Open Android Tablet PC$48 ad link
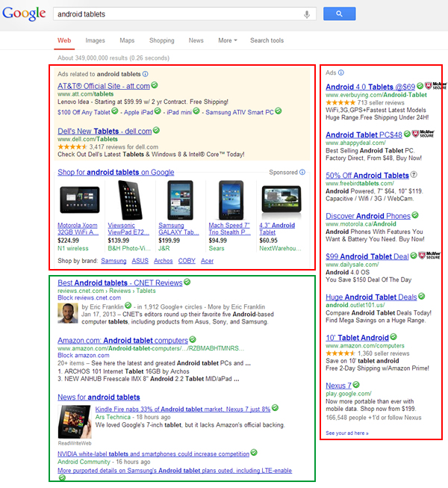The height and width of the screenshot is (488, 448). pos(364,135)
